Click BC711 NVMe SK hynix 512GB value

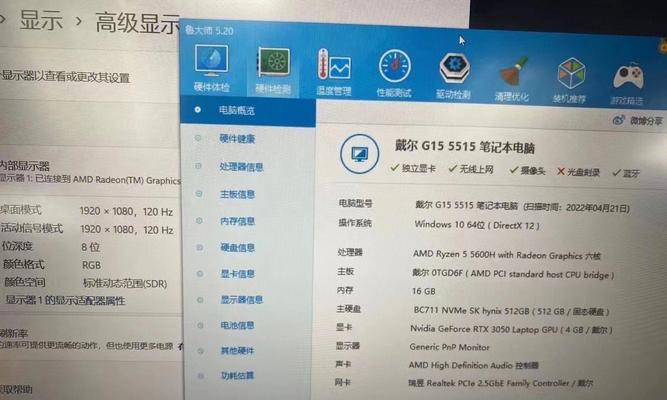tap(511, 311)
